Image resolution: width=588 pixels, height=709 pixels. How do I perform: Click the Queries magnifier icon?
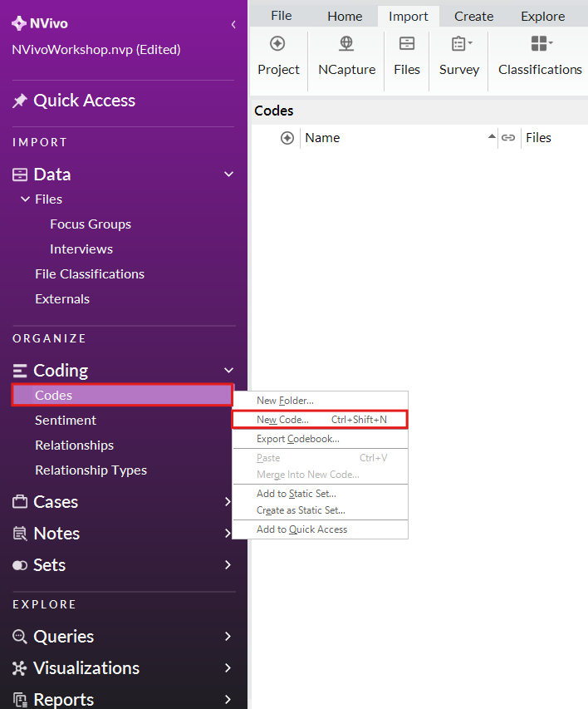(x=20, y=637)
